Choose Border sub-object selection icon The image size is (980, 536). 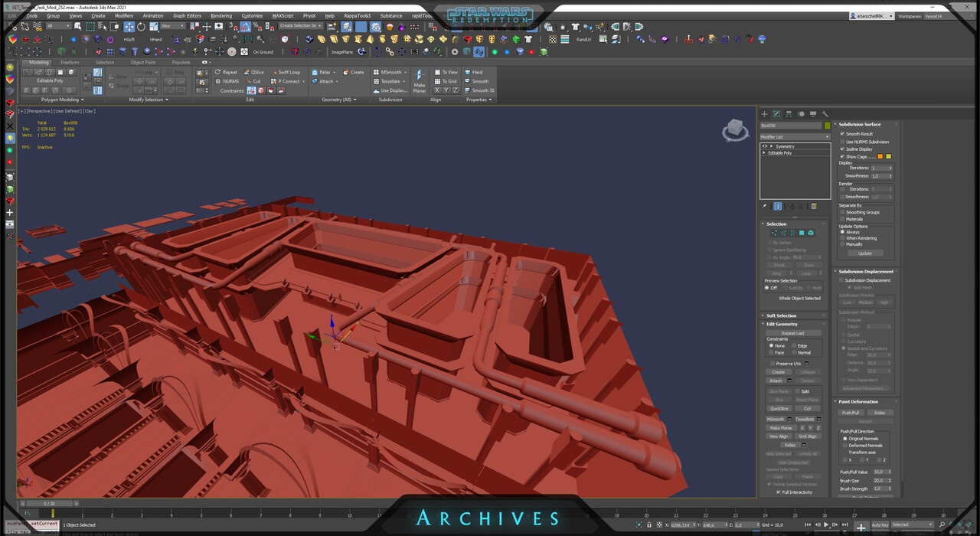[792, 233]
